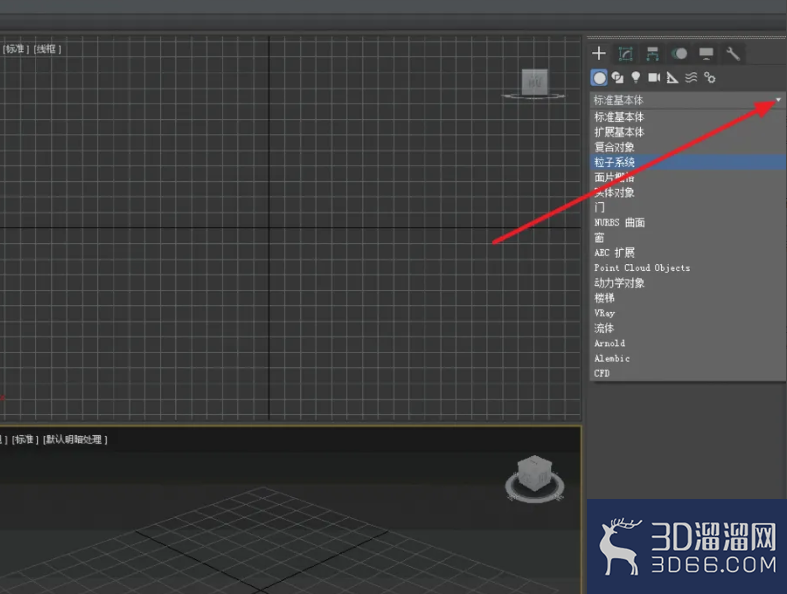787x594 pixels.
Task: Select the Shapes category icon
Action: point(617,78)
